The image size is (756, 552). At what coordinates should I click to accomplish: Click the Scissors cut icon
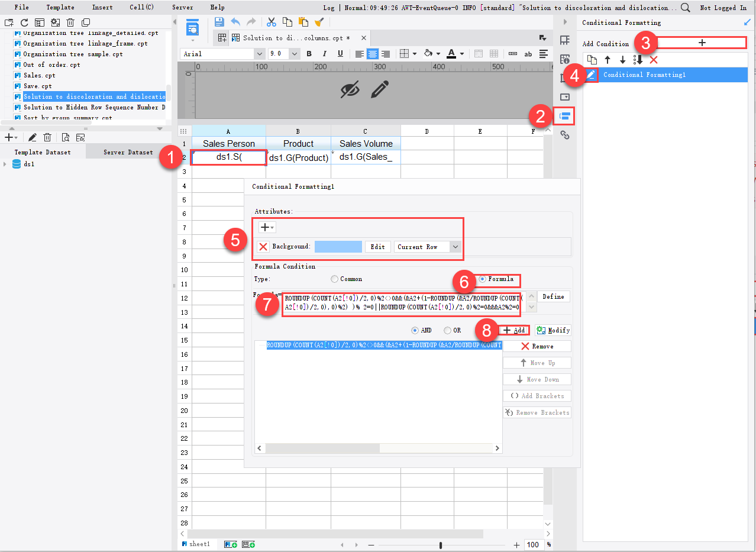tap(271, 22)
